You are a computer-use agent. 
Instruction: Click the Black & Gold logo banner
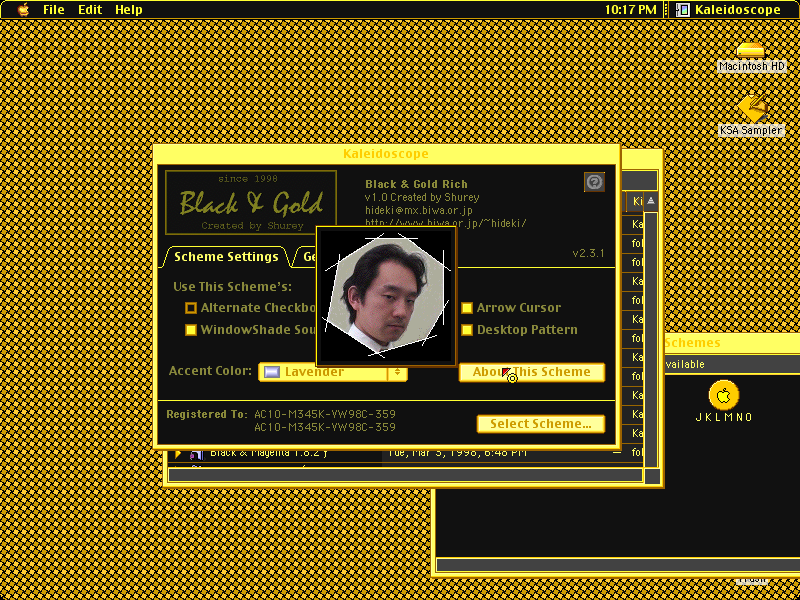[251, 203]
